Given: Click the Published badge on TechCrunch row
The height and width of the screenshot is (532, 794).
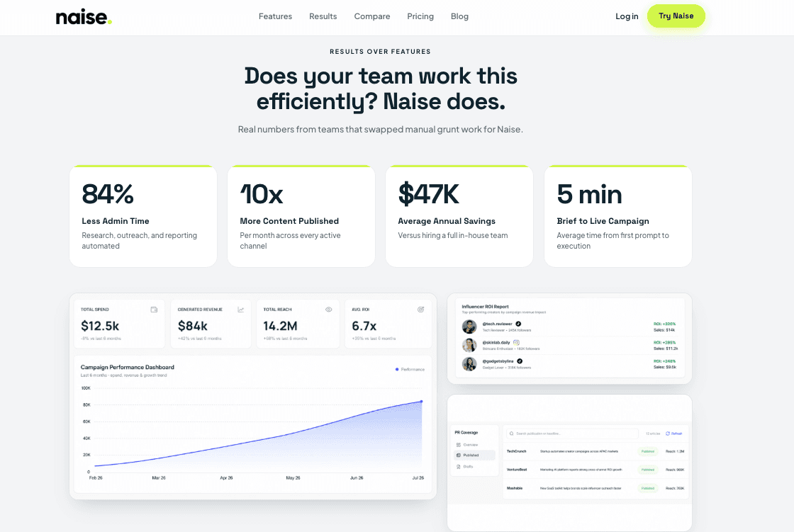Looking at the screenshot, I should tap(648, 451).
